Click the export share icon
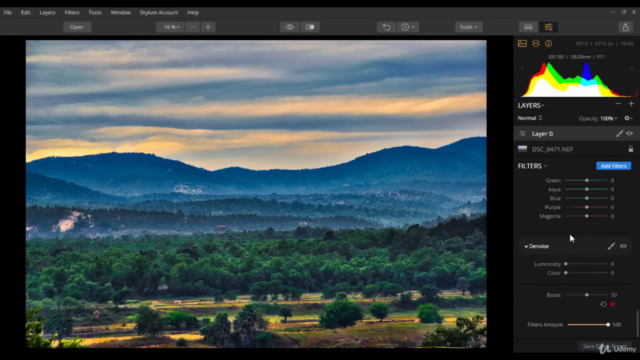Viewport: 640px width, 360px height. (x=625, y=27)
